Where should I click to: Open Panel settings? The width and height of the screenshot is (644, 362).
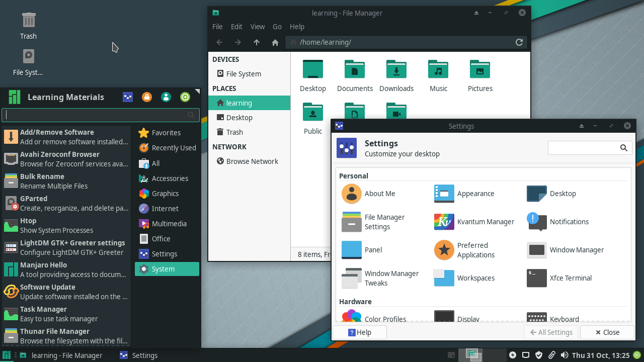click(362, 250)
